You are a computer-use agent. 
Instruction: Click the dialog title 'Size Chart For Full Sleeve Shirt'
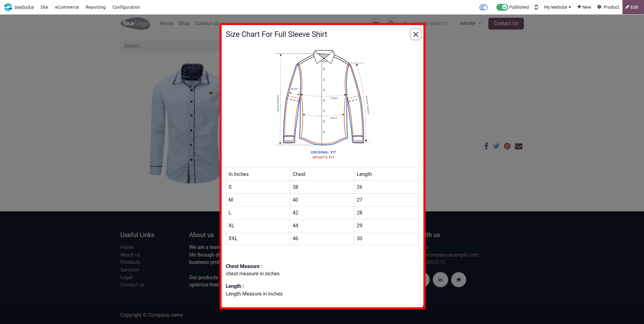[276, 34]
